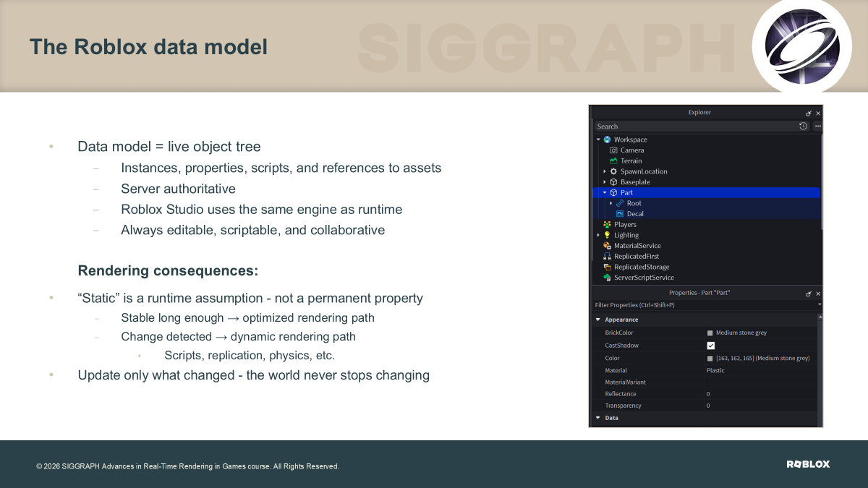Click the Properties - Part "Part" title
This screenshot has height=488, width=868.
point(699,293)
